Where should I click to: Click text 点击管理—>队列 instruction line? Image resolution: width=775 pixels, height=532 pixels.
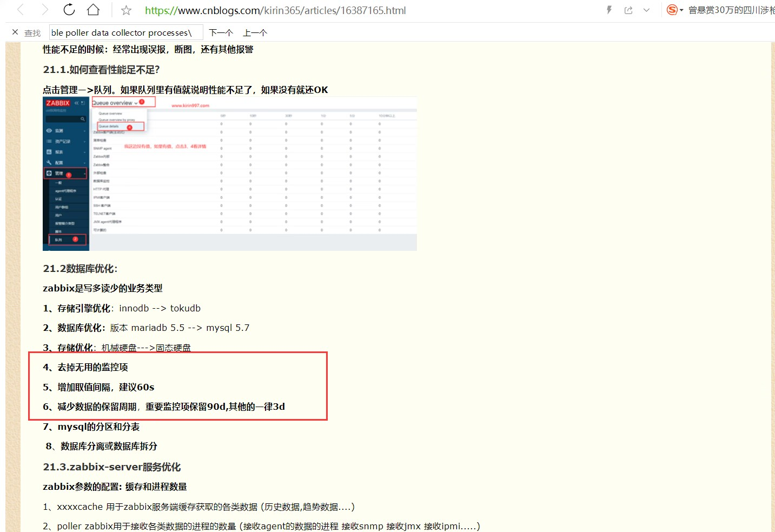186,90
